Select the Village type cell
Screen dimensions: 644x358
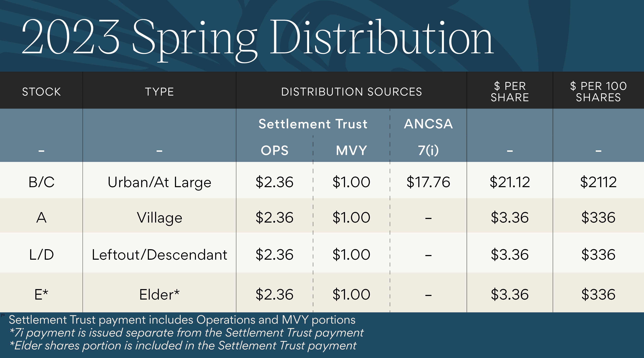[159, 217]
